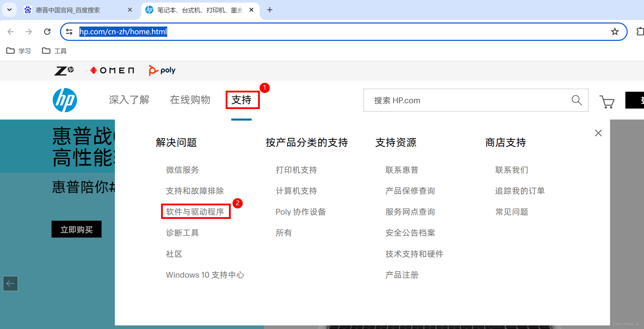644x329 pixels.
Task: Open 技术支持和硬件 link
Action: coord(415,254)
